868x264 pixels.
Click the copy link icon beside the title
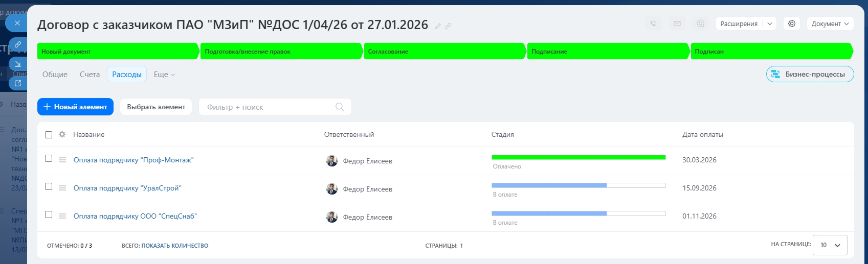tap(448, 26)
